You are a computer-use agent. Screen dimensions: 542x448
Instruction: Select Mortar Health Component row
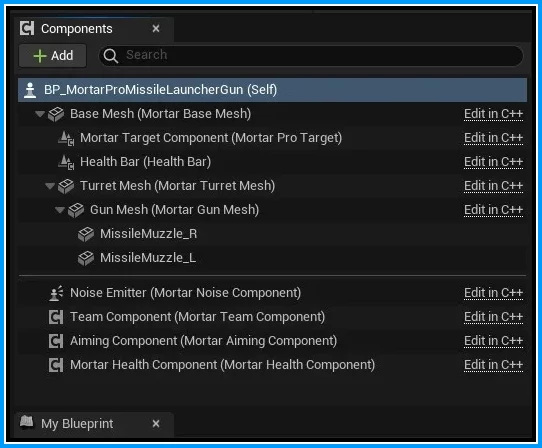(x=272, y=365)
